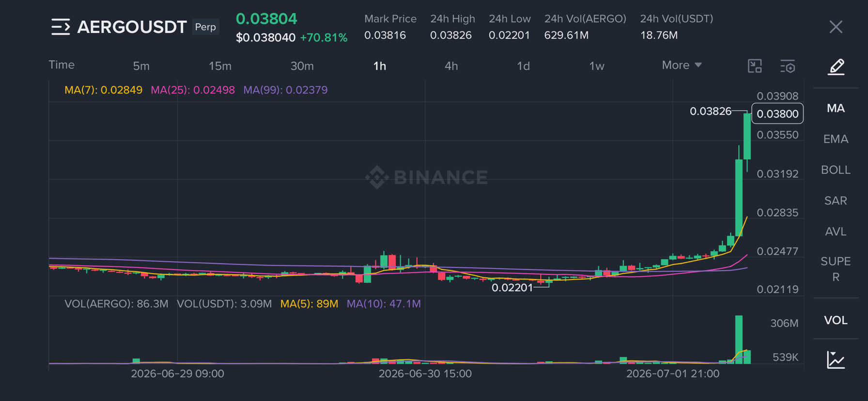868x401 pixels.
Task: Click the MA(7): 0.02849 legend
Action: click(103, 90)
